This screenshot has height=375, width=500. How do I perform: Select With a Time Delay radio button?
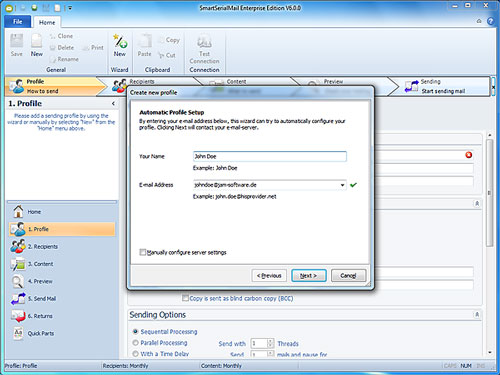click(135, 354)
